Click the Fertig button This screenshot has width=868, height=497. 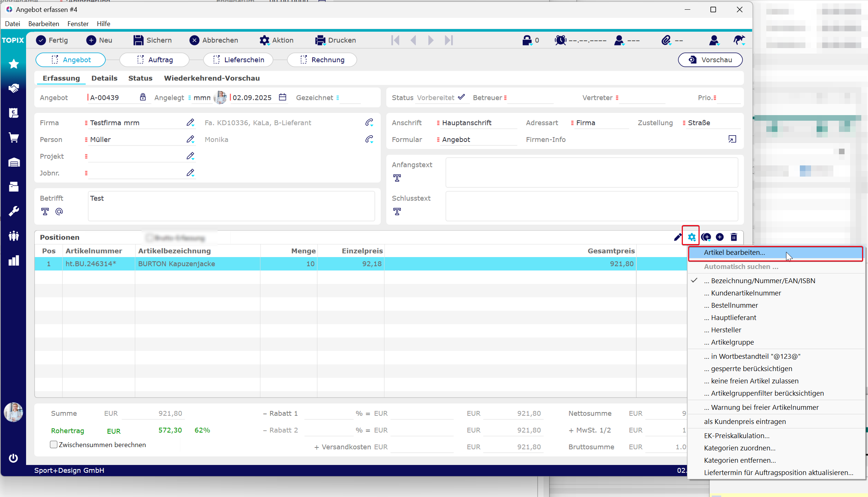point(52,40)
